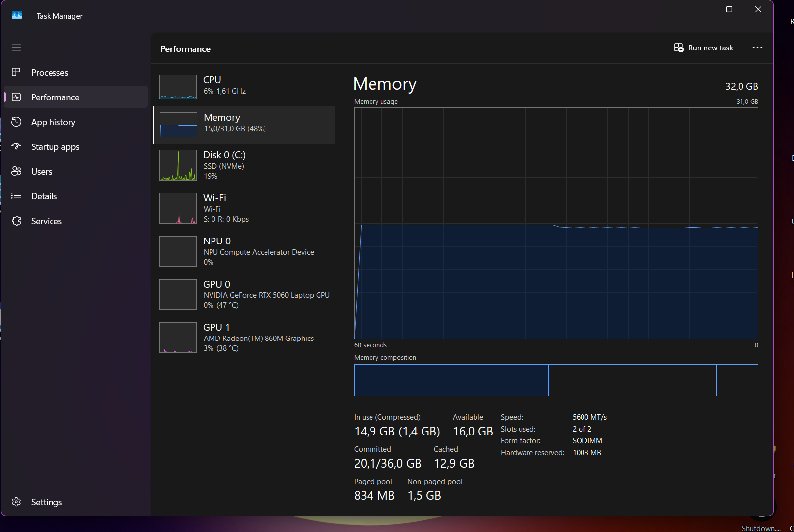Screen dimensions: 794x532
Task: Select the Memory graph thumbnail
Action: (x=178, y=125)
